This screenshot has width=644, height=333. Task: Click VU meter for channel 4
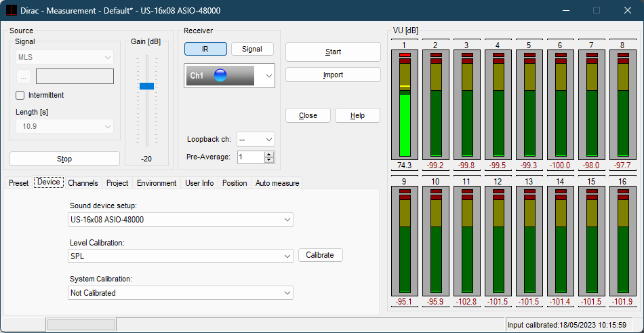(x=499, y=104)
